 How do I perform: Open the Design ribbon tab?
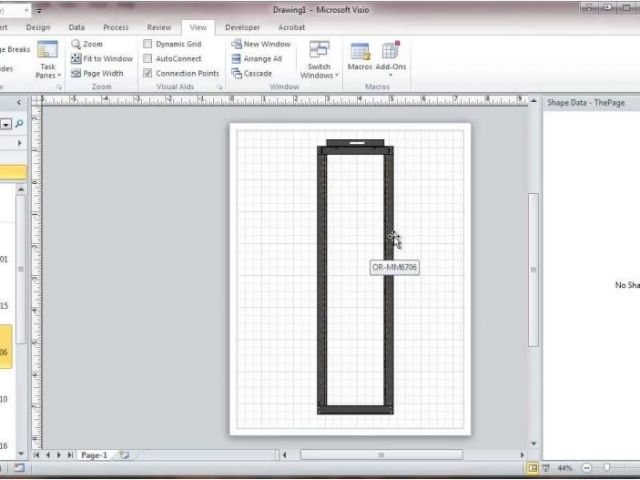(38, 28)
